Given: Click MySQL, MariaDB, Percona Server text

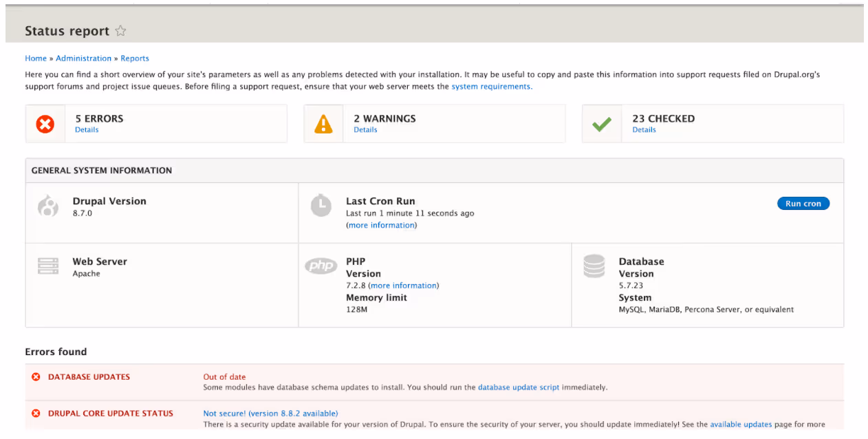Looking at the screenshot, I should 706,310.
